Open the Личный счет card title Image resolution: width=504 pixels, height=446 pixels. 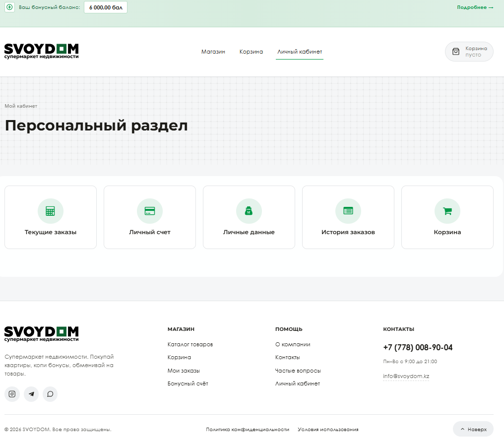(x=150, y=232)
